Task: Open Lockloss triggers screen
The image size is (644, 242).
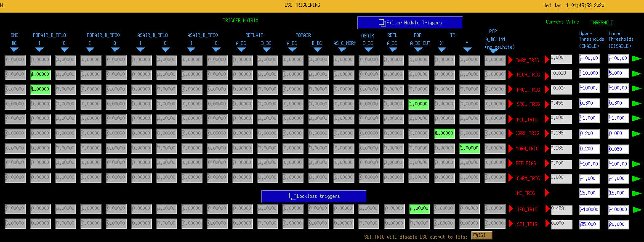Action: (x=314, y=196)
